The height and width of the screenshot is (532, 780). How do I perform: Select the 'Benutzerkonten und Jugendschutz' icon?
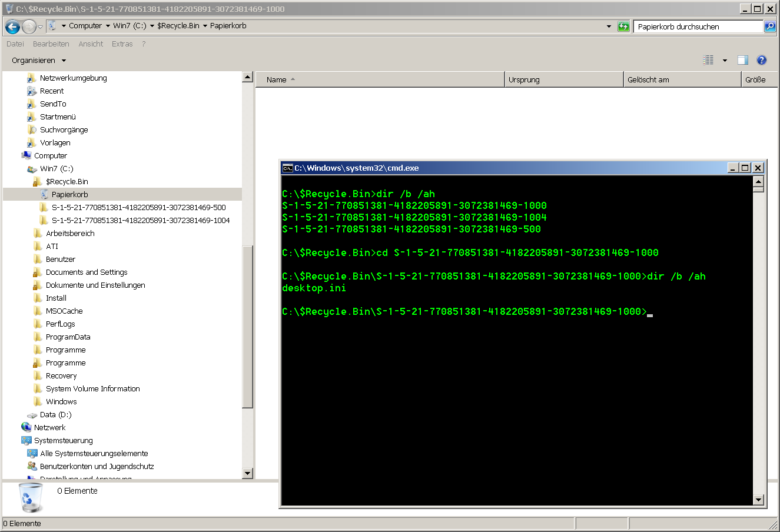pyautogui.click(x=32, y=466)
